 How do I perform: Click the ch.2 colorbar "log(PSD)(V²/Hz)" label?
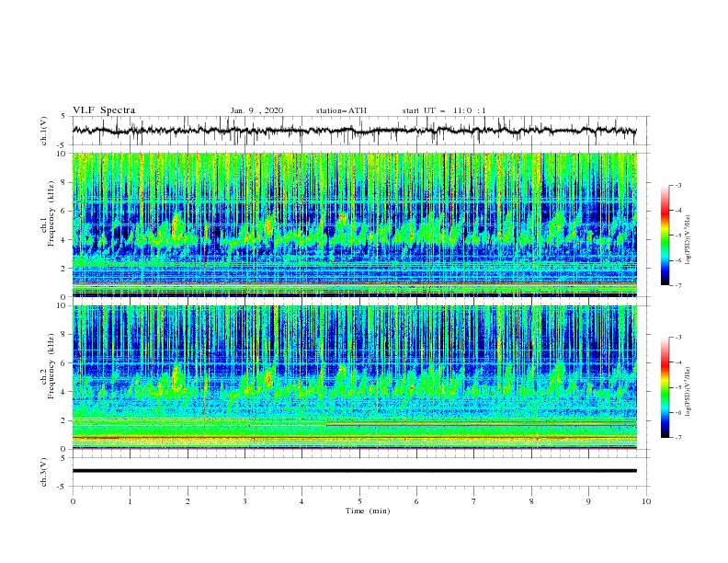tap(688, 391)
